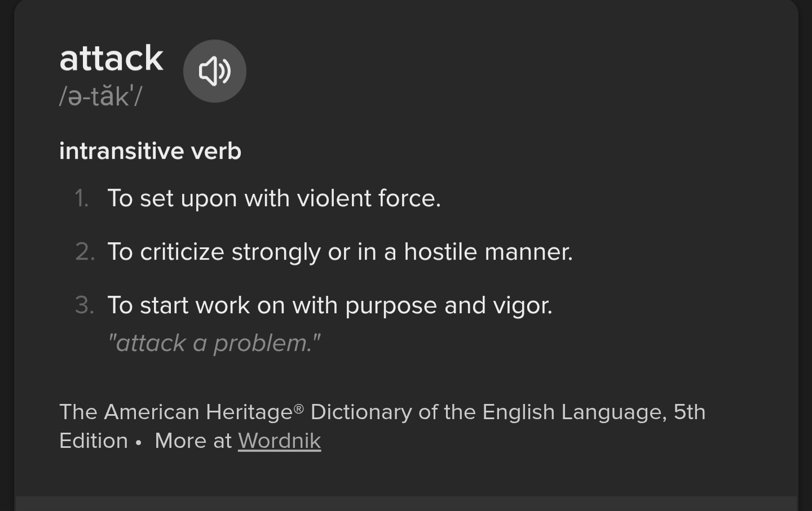Click the registered trademark symbol after Heritage
This screenshot has height=511, width=812.
(x=299, y=408)
